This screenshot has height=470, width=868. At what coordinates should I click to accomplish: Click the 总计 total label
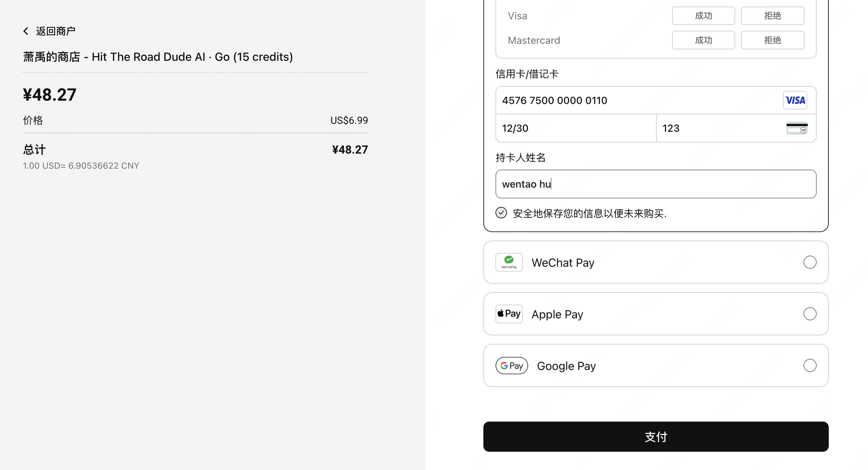(34, 150)
